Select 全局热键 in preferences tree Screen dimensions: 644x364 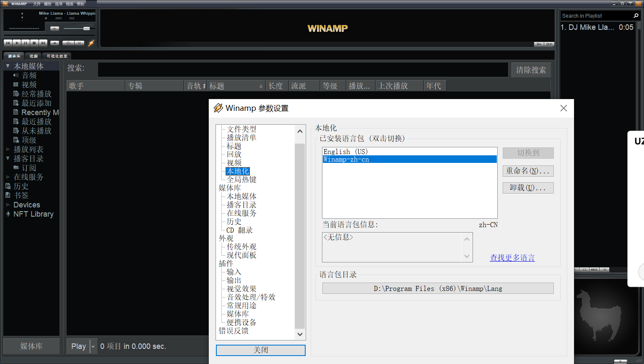tap(241, 179)
